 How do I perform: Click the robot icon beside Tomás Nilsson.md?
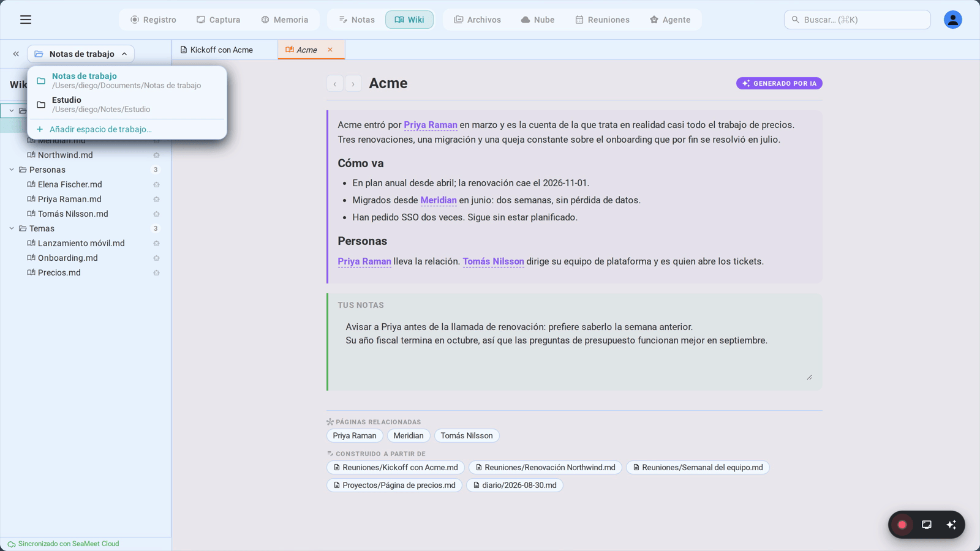pyautogui.click(x=156, y=214)
